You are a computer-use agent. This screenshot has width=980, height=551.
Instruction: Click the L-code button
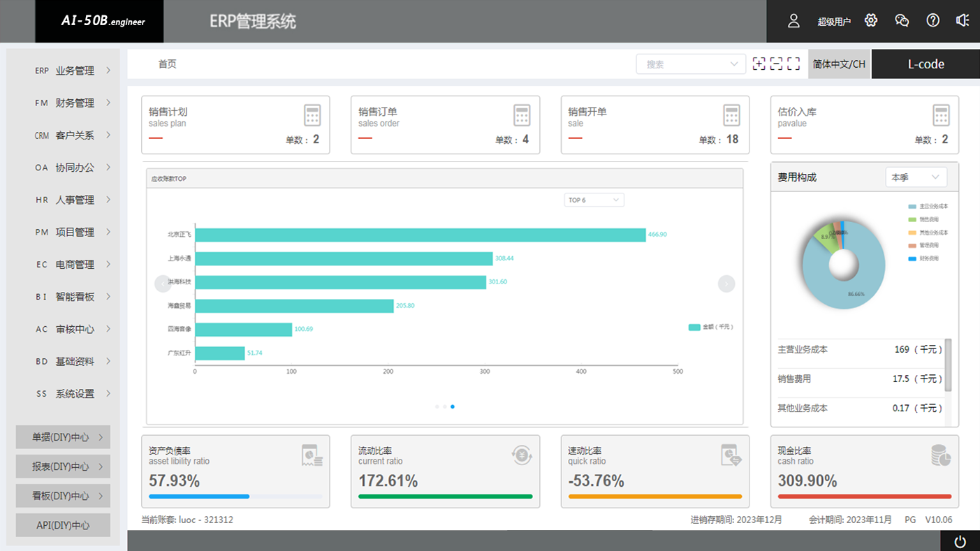(x=926, y=64)
